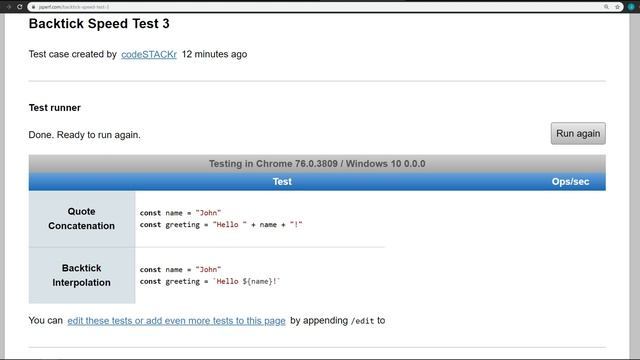Open the edit these tests link
Image resolution: width=640 pixels, height=360 pixels.
click(176, 321)
